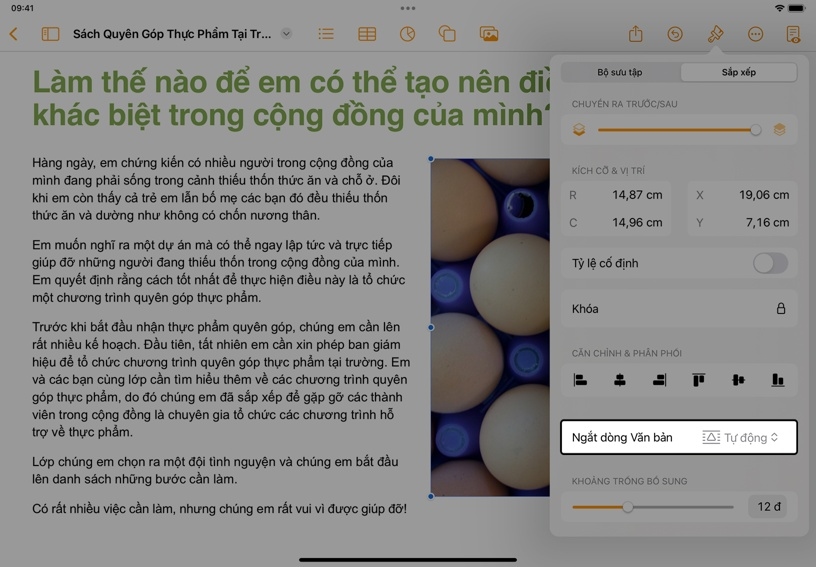Open the shapes insert menu
Viewport: 816px width, 567px height.
coord(447,34)
